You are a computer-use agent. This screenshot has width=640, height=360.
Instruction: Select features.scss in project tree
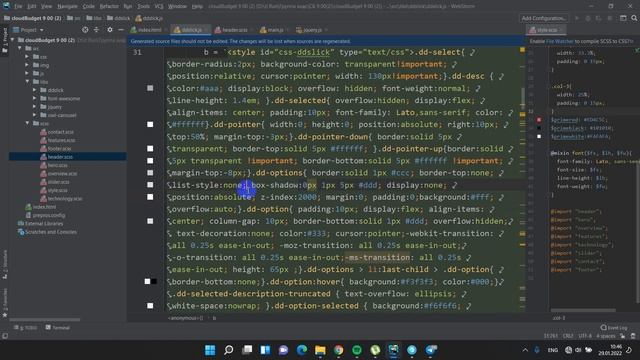(58, 140)
